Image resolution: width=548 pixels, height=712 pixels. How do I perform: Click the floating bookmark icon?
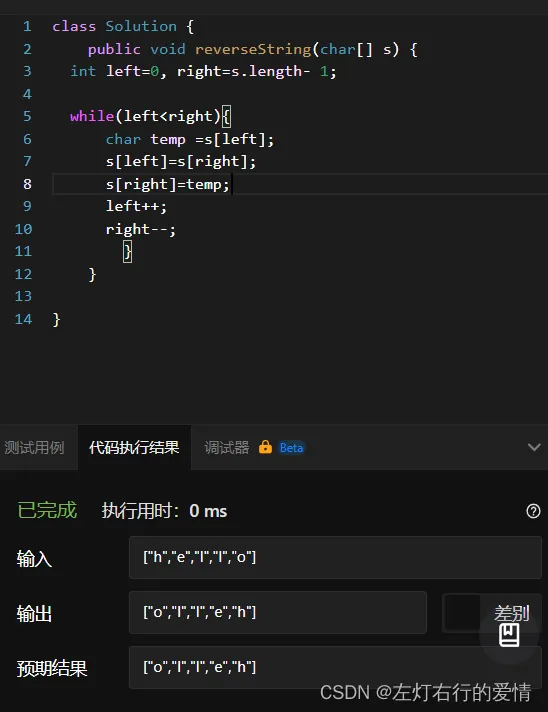509,634
